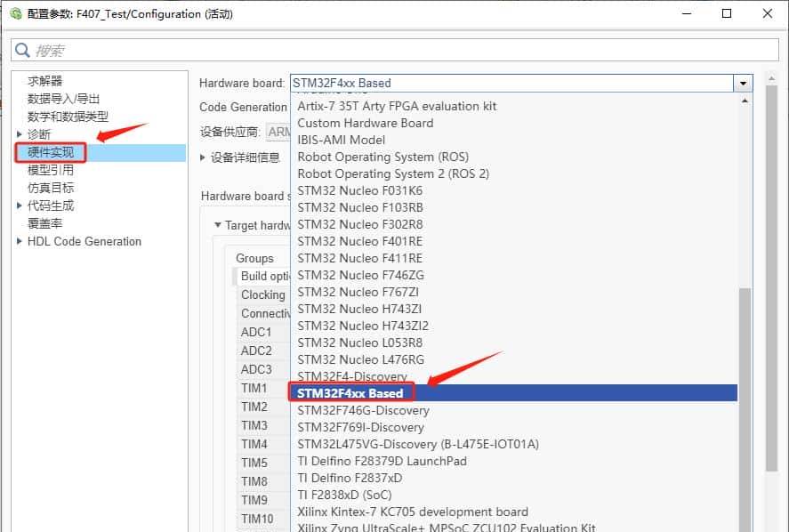Select 覆盖率 category
The width and height of the screenshot is (789, 532).
click(x=44, y=223)
